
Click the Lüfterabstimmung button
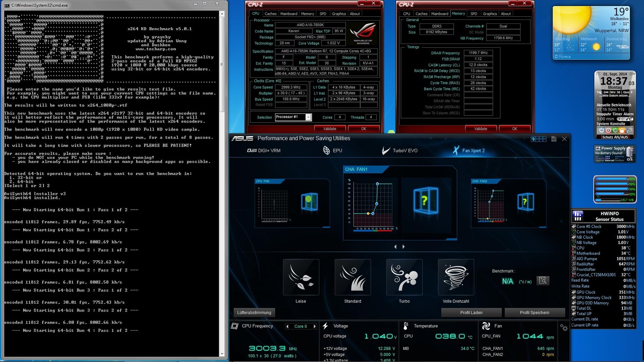point(254,313)
